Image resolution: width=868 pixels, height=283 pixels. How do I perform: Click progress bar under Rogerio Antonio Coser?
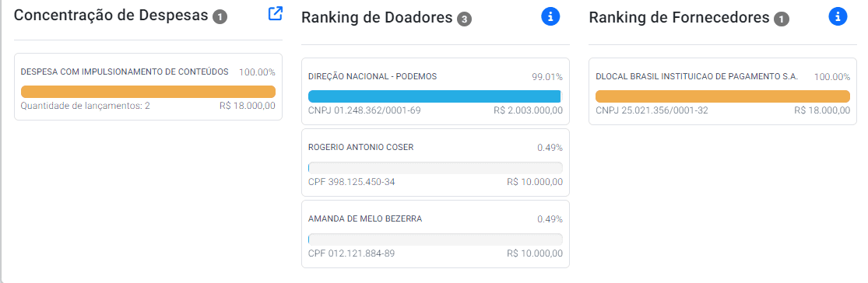[436, 168]
